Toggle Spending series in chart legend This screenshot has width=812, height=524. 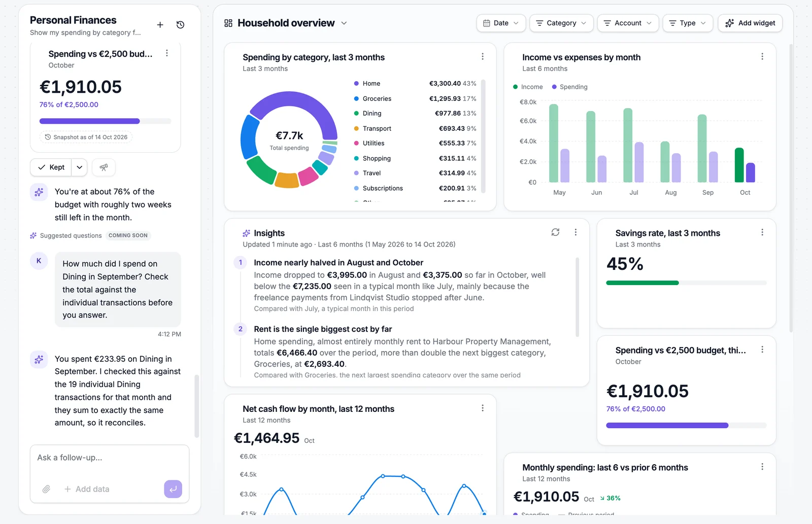click(x=569, y=87)
